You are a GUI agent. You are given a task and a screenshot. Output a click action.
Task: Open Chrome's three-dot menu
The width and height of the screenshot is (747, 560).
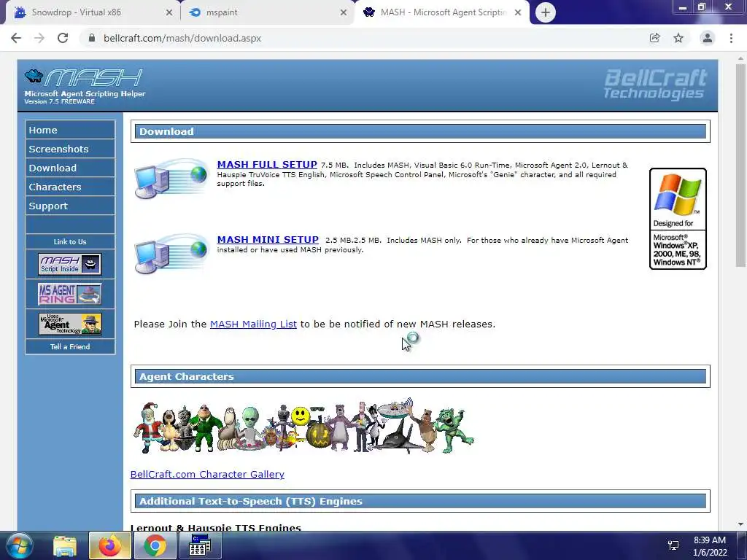pos(731,38)
